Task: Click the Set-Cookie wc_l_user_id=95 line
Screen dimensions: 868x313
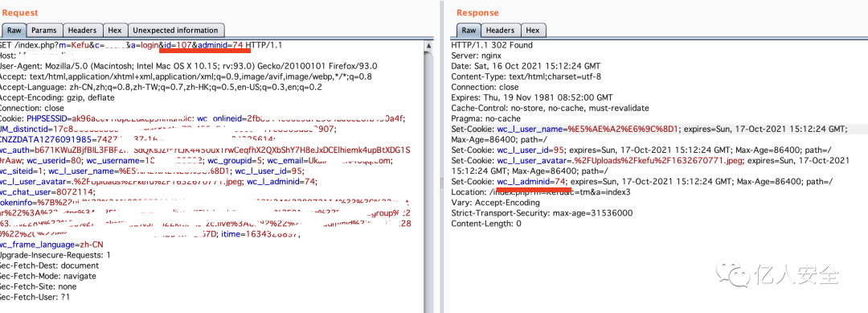Action: click(641, 150)
